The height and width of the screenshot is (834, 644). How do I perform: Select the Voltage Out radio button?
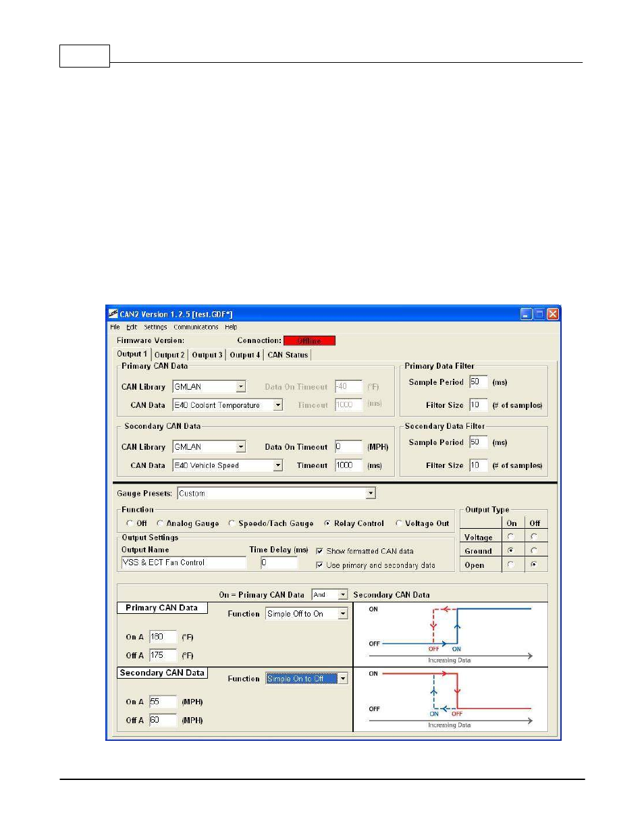coord(399,523)
